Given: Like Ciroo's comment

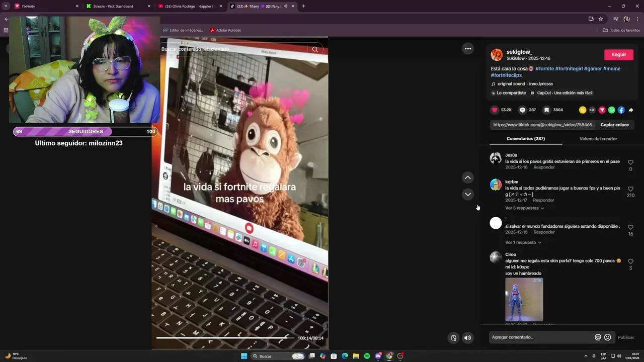Looking at the screenshot, I should coord(630,261).
